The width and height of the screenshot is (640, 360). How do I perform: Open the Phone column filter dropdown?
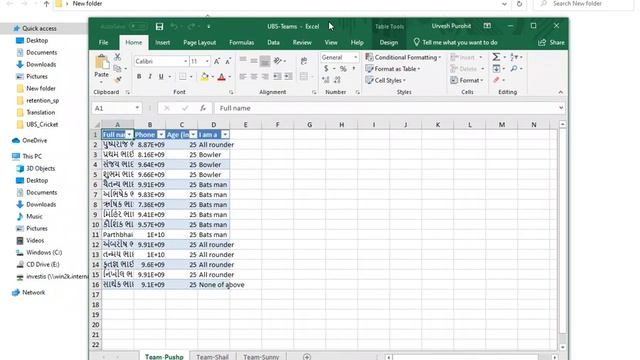(x=161, y=135)
